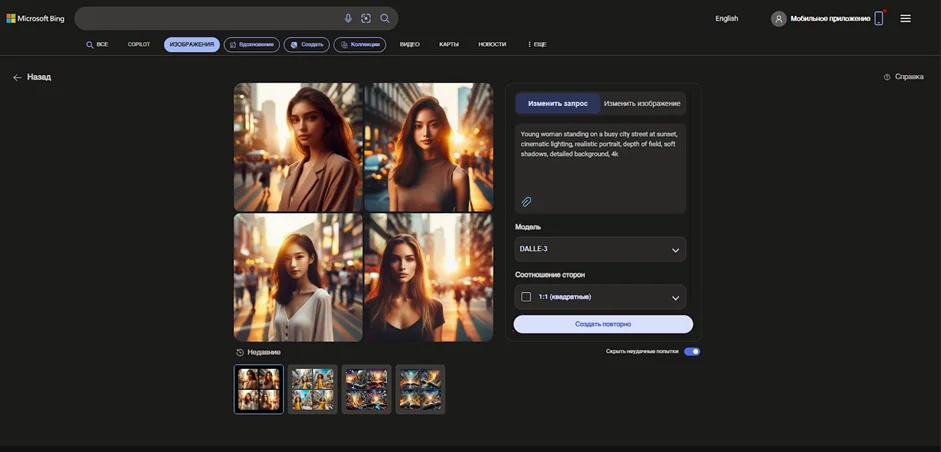Open visual search camera icon
This screenshot has width=941, height=452.
366,19
